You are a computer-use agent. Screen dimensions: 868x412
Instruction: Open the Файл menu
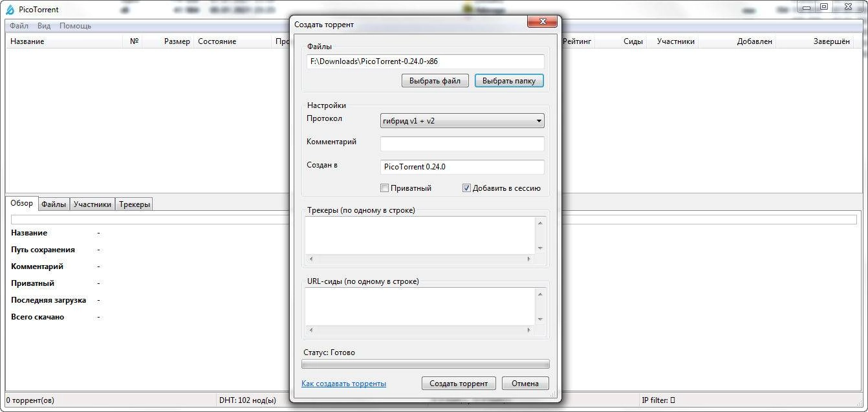tap(19, 26)
